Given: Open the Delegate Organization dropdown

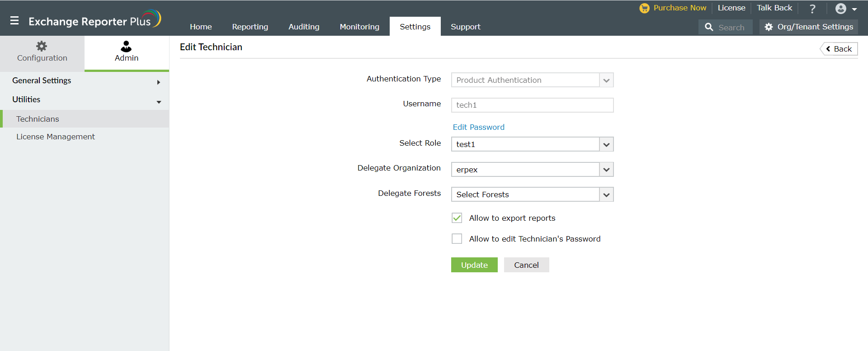Looking at the screenshot, I should click(606, 170).
